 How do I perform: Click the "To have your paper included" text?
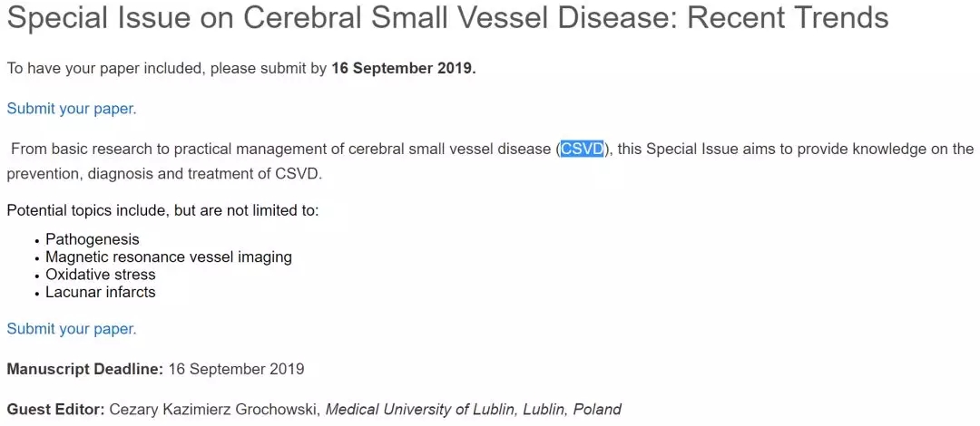pyautogui.click(x=105, y=68)
